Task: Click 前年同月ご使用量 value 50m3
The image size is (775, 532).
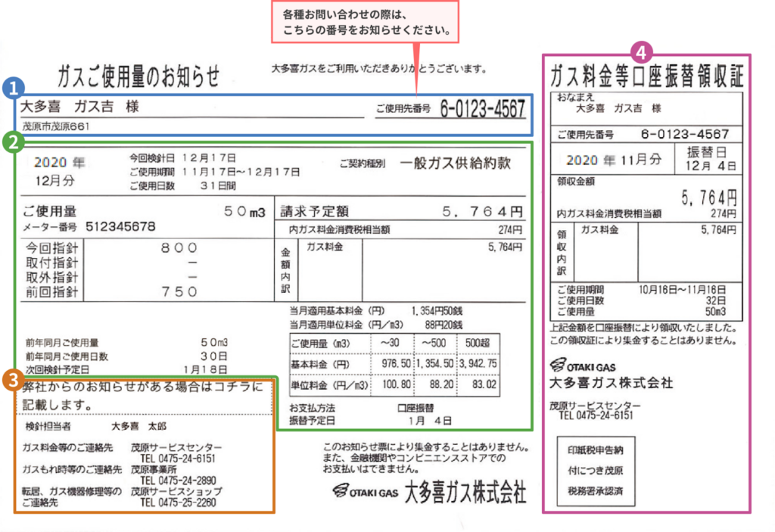Action: pos(214,342)
